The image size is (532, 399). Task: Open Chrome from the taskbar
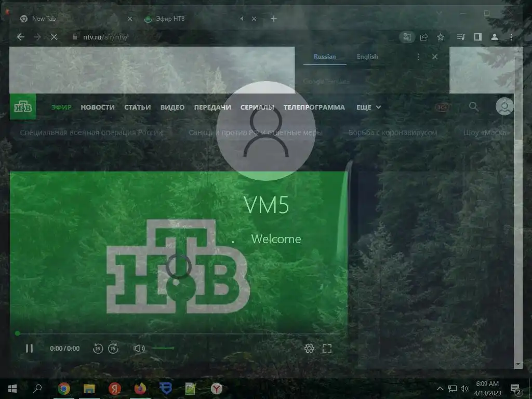tap(64, 389)
